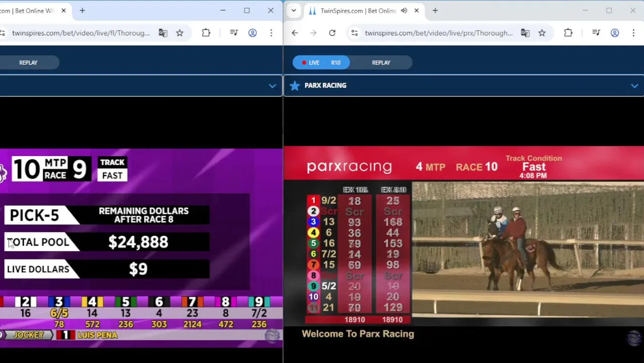Close the tab in left browser window

63,11
